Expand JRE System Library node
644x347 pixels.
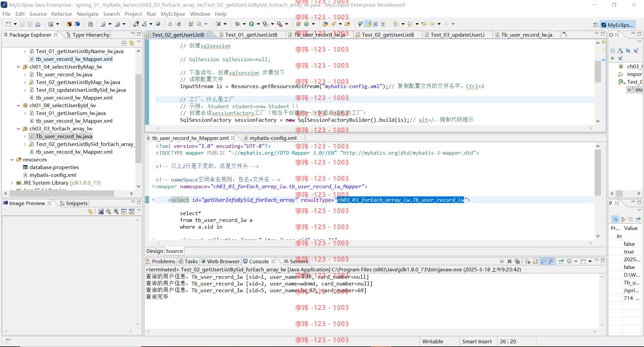[x=12, y=183]
